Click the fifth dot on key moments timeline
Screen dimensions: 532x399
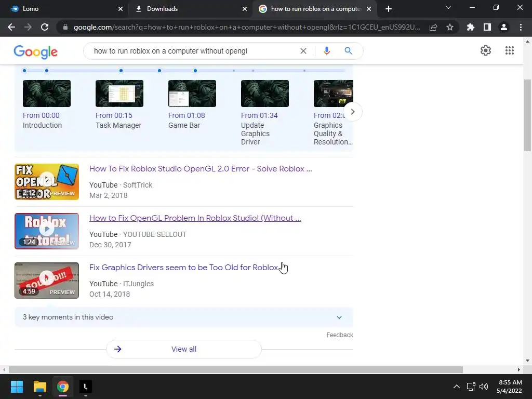195,71
